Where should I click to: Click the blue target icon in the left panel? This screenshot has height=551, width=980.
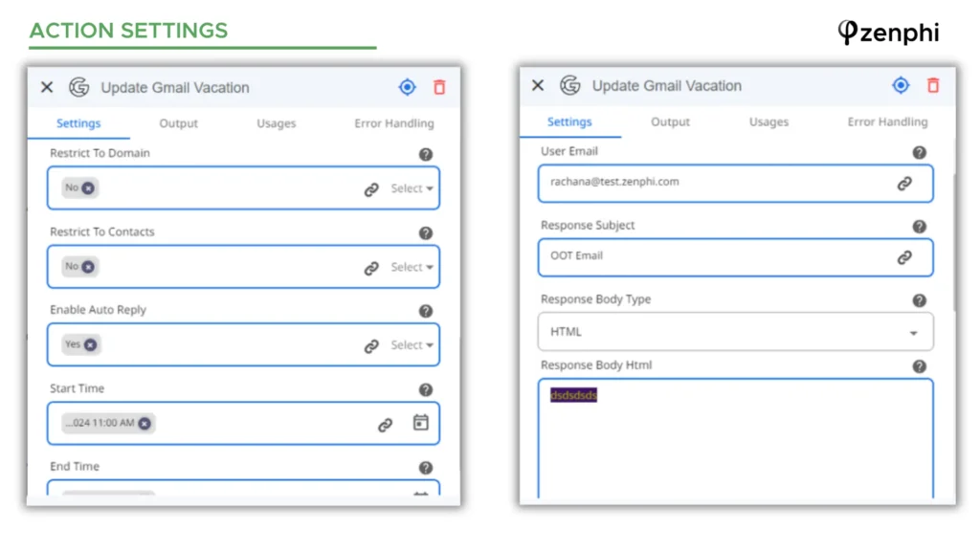click(x=407, y=87)
